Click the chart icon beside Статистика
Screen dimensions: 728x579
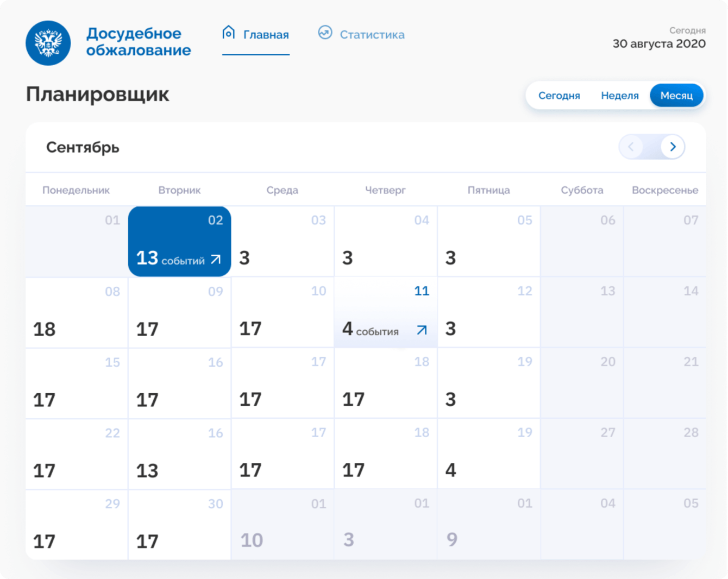point(325,33)
